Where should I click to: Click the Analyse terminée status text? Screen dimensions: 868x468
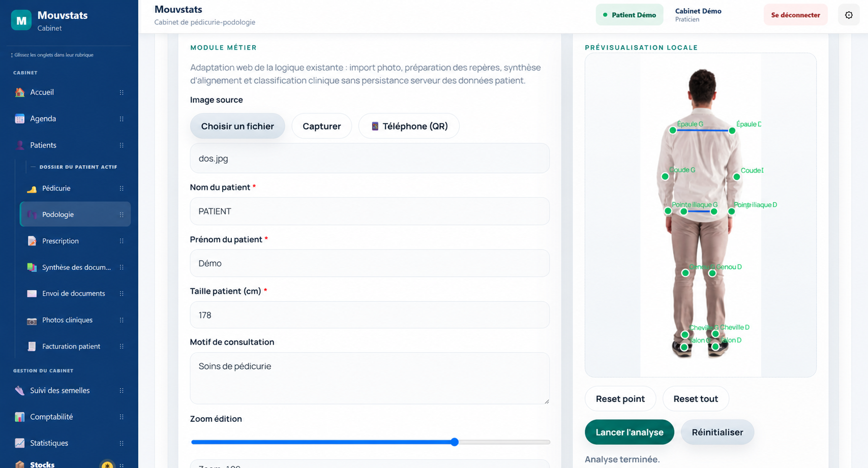pyautogui.click(x=622, y=459)
